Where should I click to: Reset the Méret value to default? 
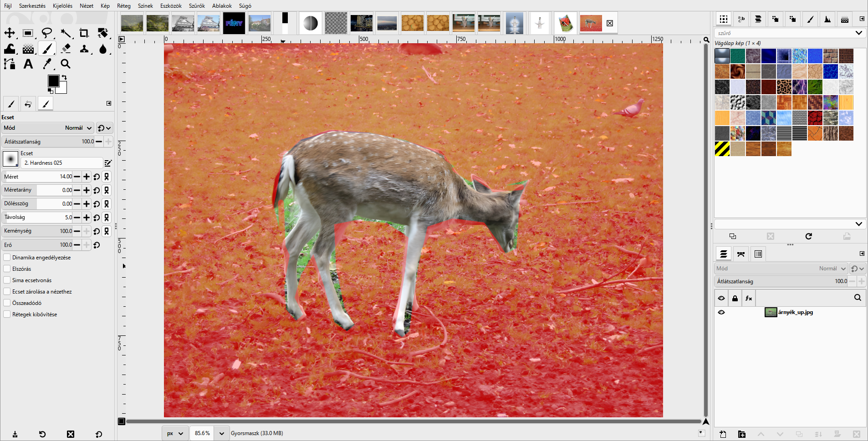(97, 177)
